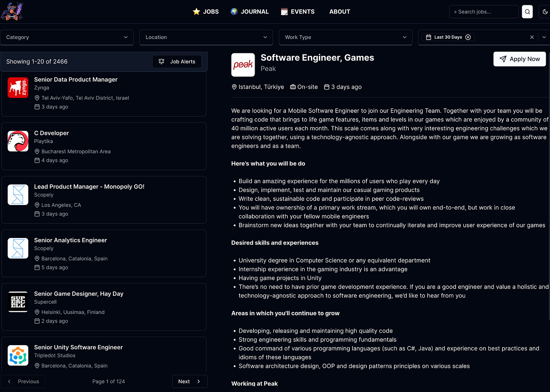Click the Zynga logo thumbnail
Screen dimensions: 550x392
18,87
